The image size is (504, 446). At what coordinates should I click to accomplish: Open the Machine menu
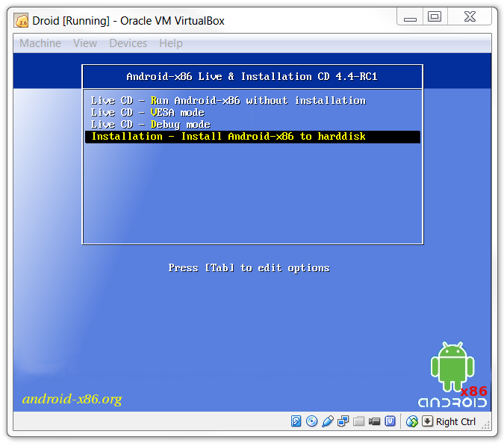click(x=40, y=43)
